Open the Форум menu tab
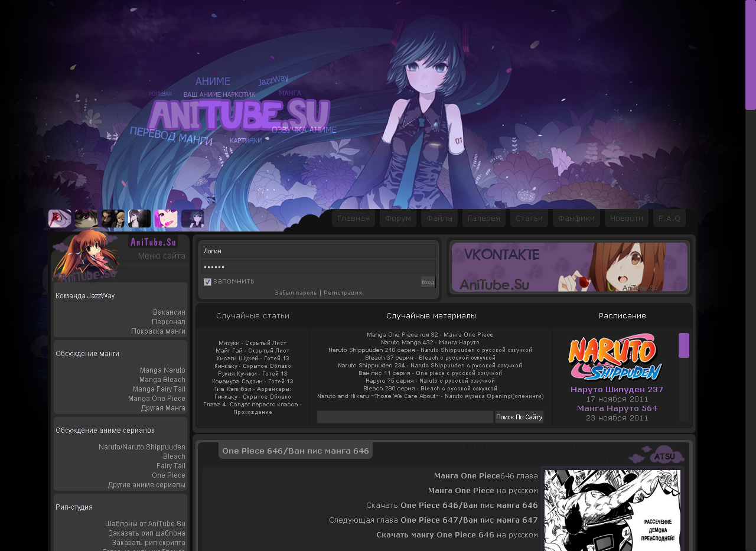This screenshot has width=756, height=551. coord(398,219)
